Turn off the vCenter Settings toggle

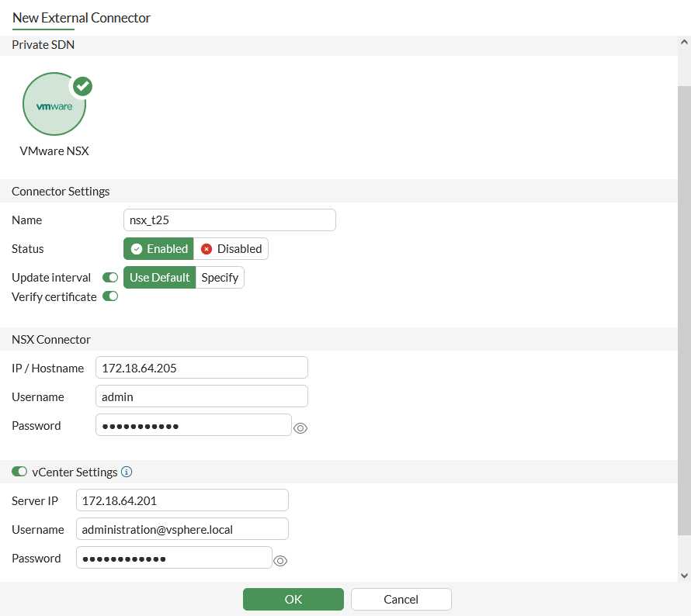pyautogui.click(x=19, y=472)
